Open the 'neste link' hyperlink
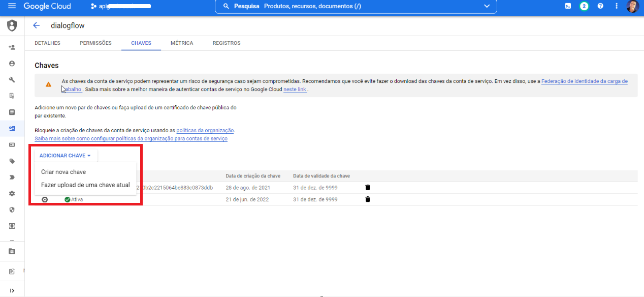The image size is (644, 297). tap(295, 90)
